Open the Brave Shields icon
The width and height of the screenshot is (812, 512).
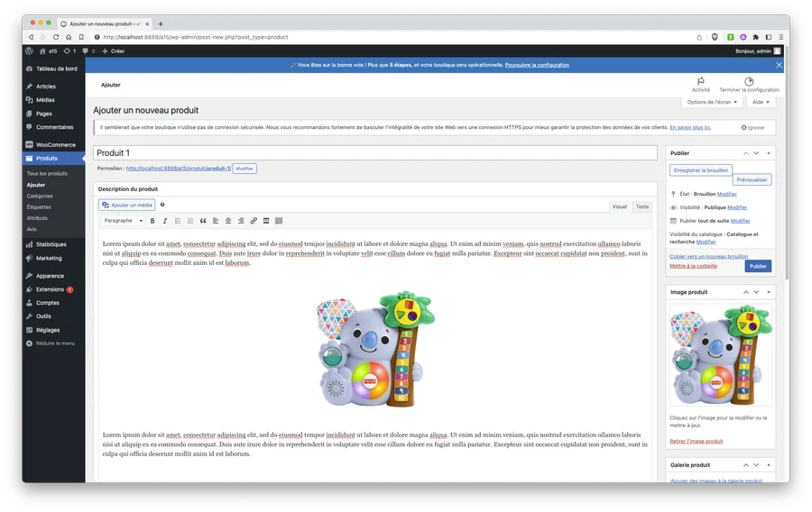tap(715, 37)
